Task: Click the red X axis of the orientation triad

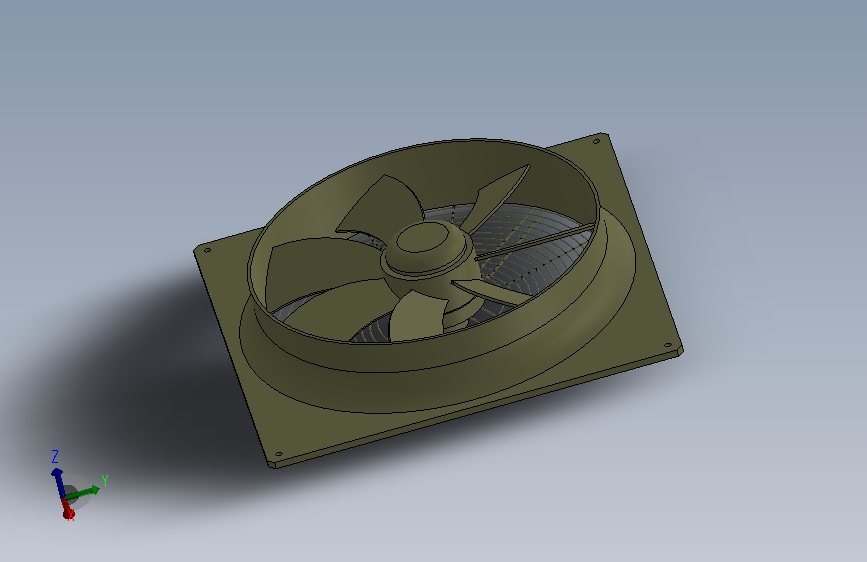Action: point(67,509)
